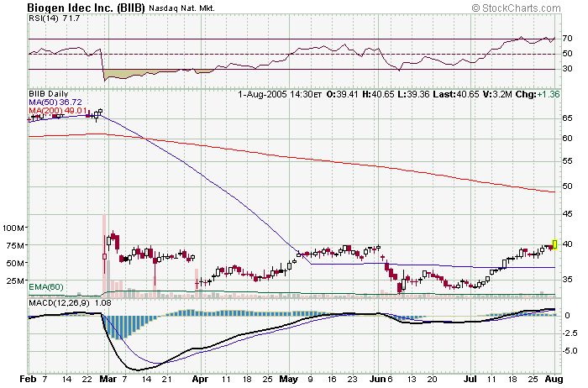
Task: Click the Jun month label
Action: pos(378,379)
